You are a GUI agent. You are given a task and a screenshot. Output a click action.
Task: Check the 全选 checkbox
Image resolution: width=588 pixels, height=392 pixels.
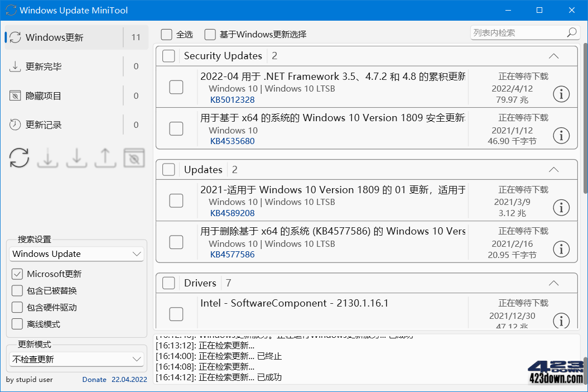[x=166, y=34]
